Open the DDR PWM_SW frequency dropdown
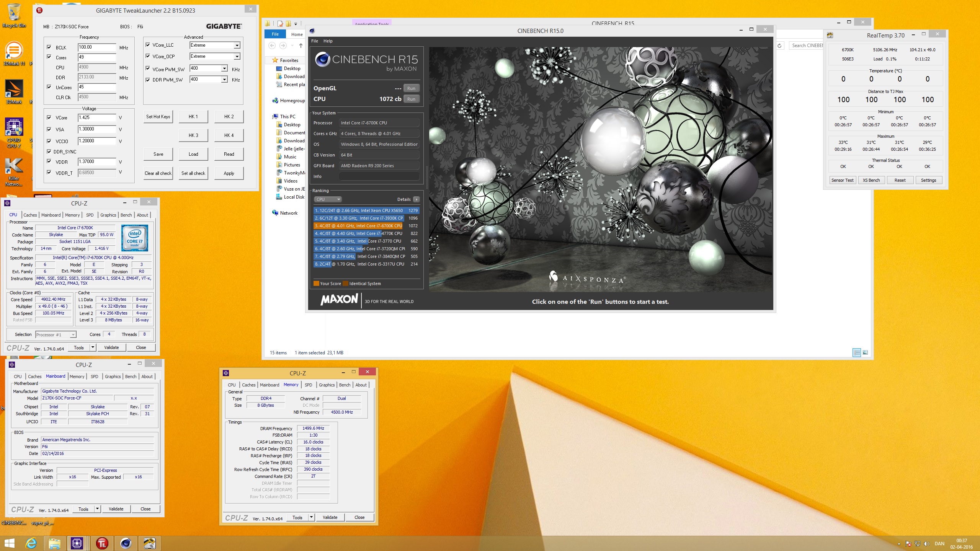Screen dimensions: 980x551 (x=224, y=79)
